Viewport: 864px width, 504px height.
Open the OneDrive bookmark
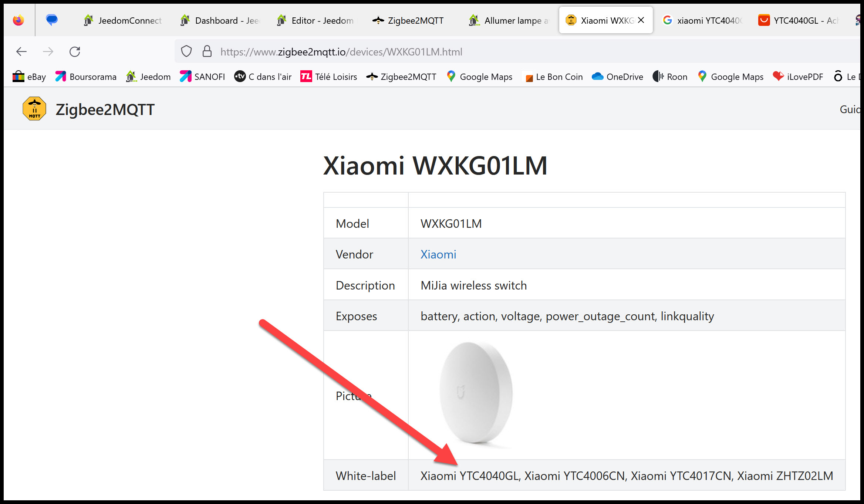(617, 77)
